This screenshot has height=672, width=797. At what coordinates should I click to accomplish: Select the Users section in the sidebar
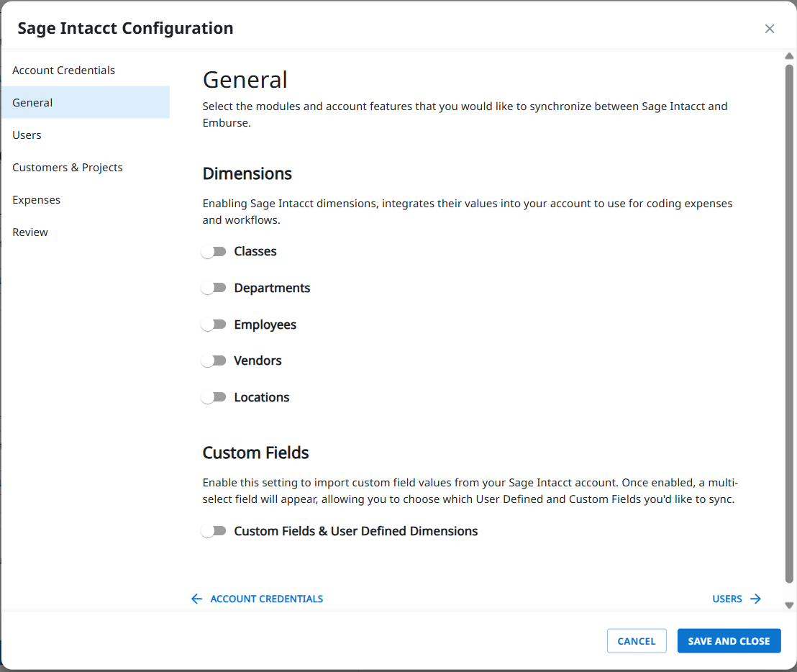pos(27,135)
